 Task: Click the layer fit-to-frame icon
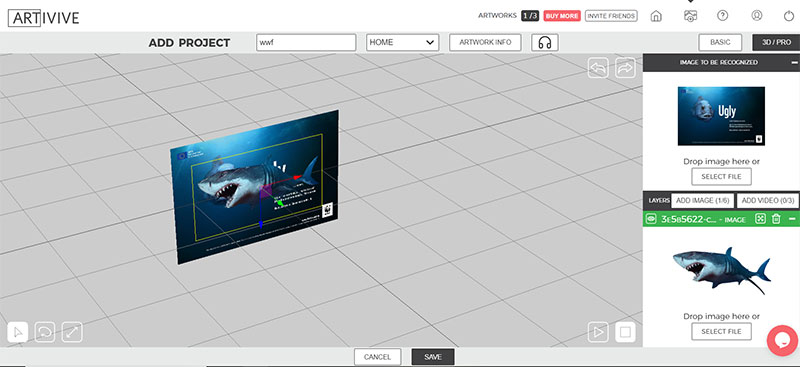(x=760, y=219)
